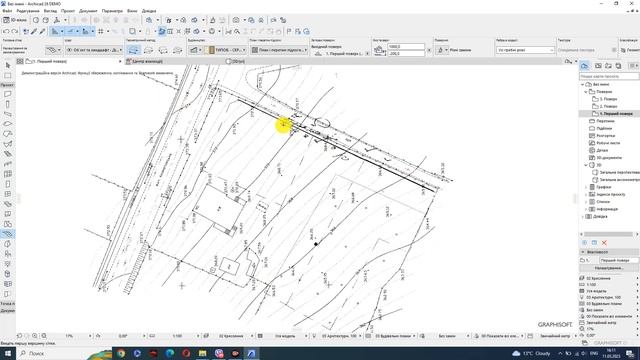Screen dimensions: 640x360
Task: Select the highlighted Mesh tool in toolbox
Action: click(8, 234)
